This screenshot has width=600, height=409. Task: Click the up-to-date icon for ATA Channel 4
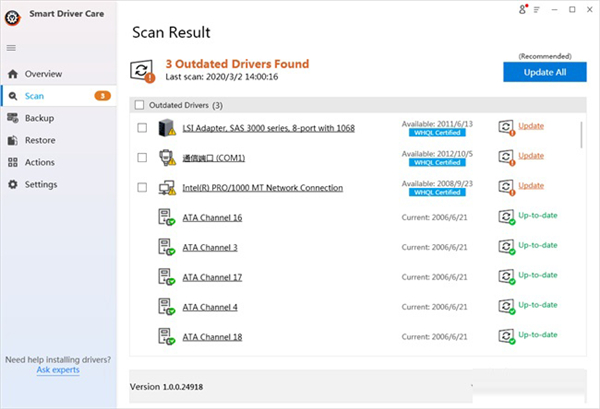click(x=507, y=306)
